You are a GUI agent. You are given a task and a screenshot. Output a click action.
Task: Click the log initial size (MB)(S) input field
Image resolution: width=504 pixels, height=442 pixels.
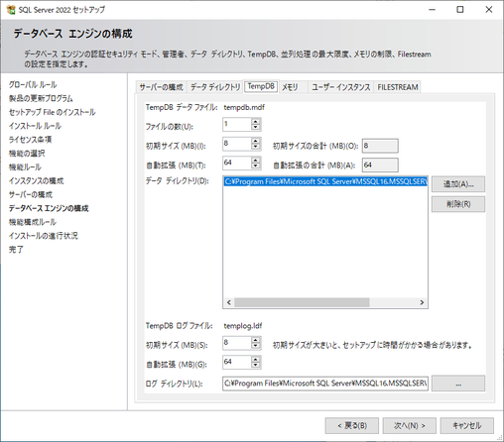(x=237, y=343)
